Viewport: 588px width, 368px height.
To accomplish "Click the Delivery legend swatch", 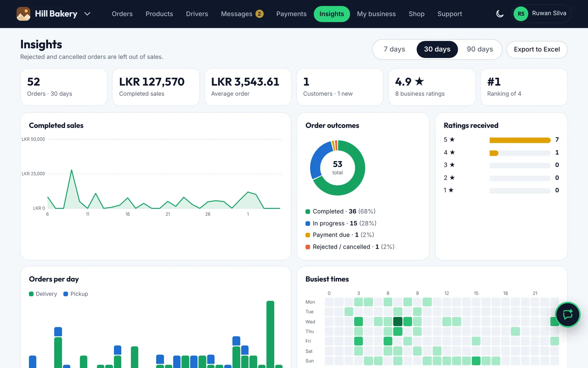I will coord(31,294).
